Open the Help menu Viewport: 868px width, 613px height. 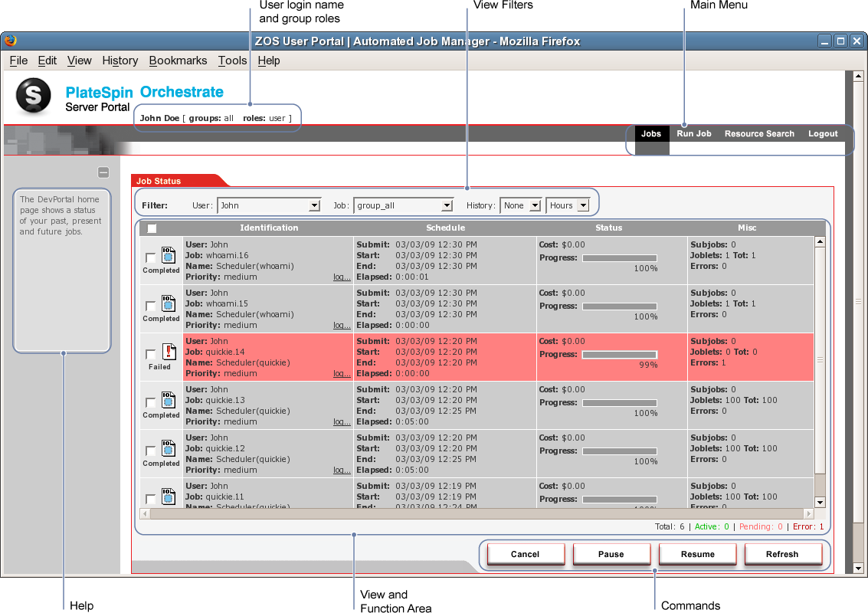(x=268, y=61)
